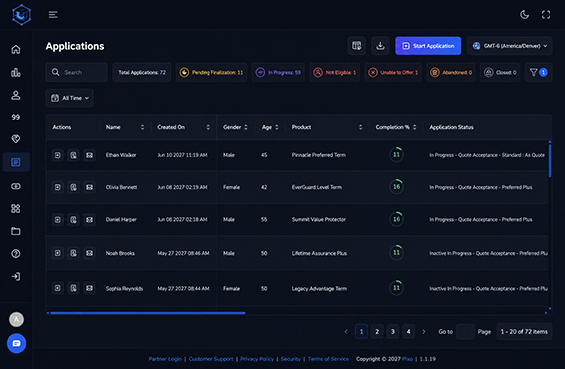Viewport: 565px width, 369px height.
Task: Filter by Pending Finalization: 11
Action: [x=212, y=72]
